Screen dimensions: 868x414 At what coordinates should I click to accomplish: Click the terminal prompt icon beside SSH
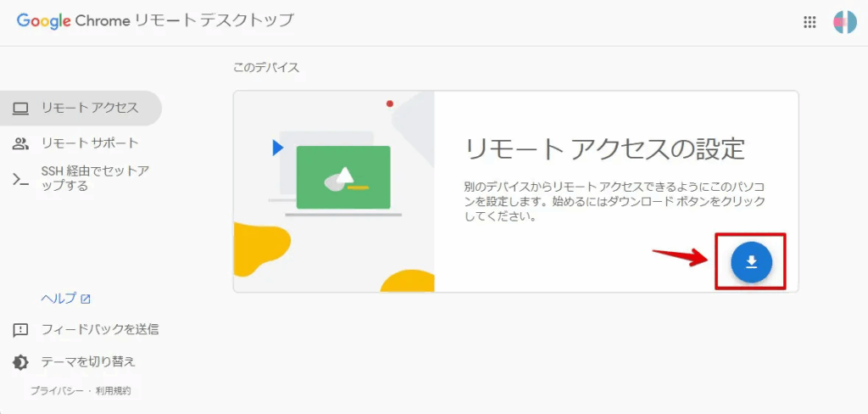pyautogui.click(x=20, y=179)
